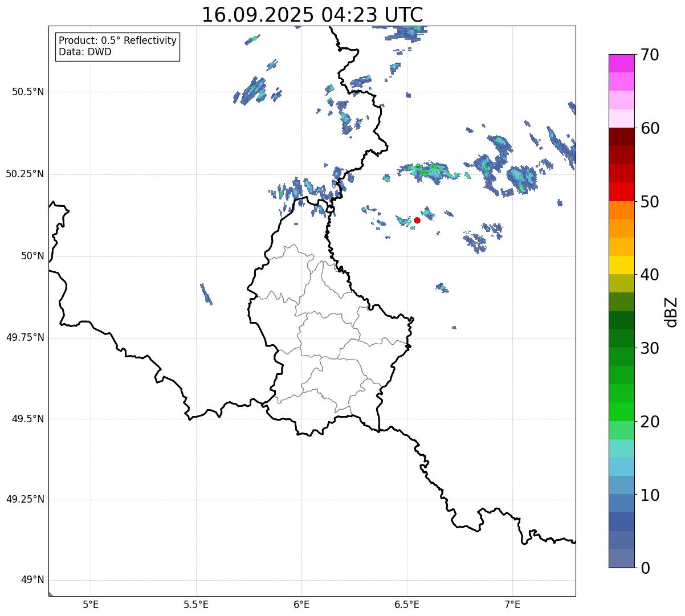Click latitude label 50°N
The width and height of the screenshot is (685, 616).
tap(32, 256)
